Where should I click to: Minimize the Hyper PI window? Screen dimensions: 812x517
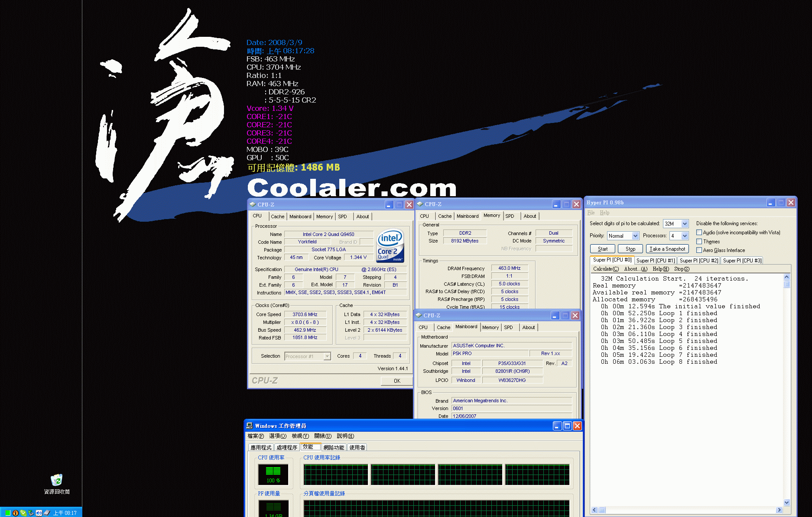[x=770, y=203]
